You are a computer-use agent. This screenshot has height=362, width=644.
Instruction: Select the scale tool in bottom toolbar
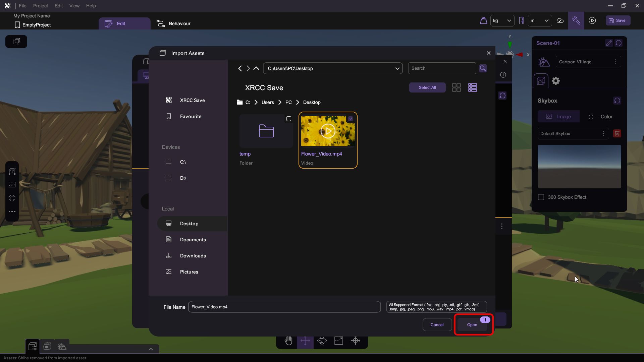point(339,341)
